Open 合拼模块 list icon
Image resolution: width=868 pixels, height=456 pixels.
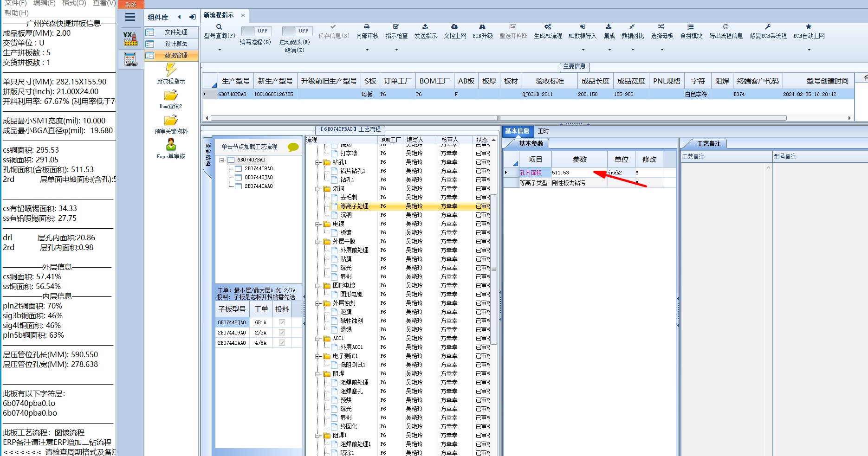click(691, 27)
